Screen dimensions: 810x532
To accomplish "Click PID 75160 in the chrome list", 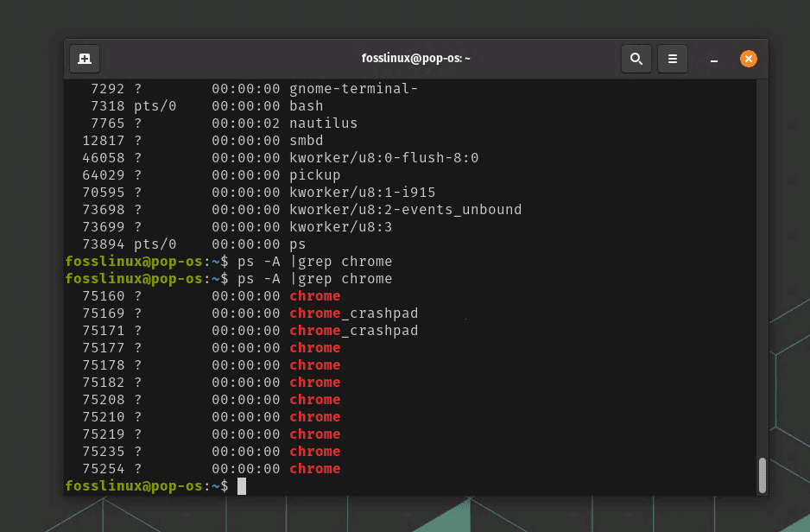I will click(103, 296).
